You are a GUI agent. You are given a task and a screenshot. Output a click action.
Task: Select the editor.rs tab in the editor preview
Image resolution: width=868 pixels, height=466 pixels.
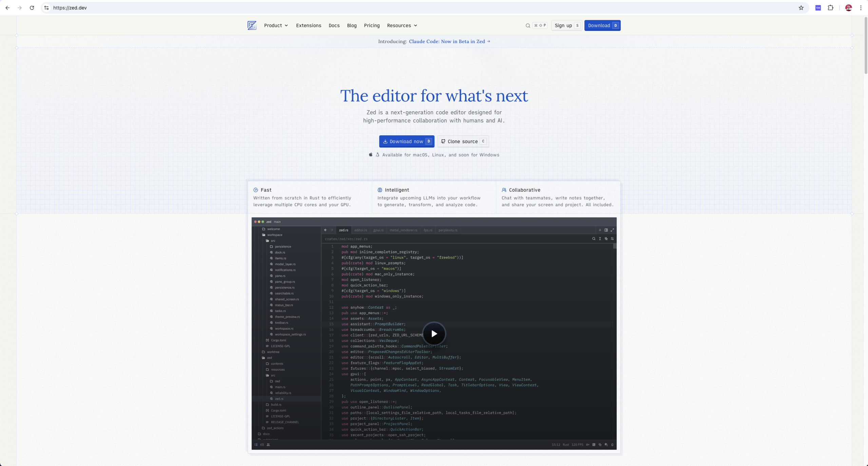point(361,230)
